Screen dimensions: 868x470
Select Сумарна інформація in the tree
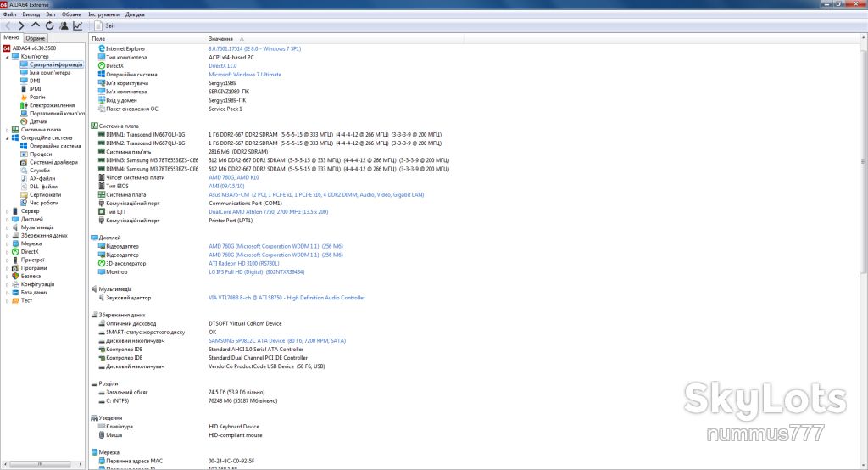56,64
